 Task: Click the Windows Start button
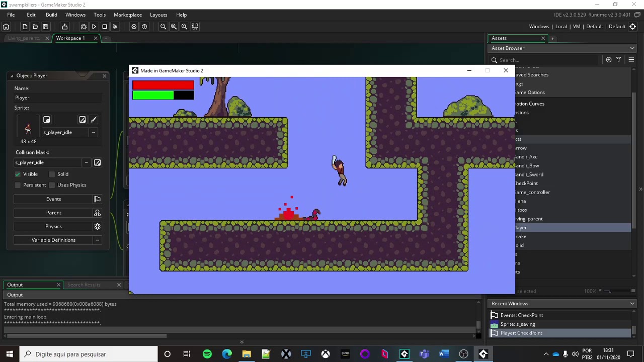(10, 354)
